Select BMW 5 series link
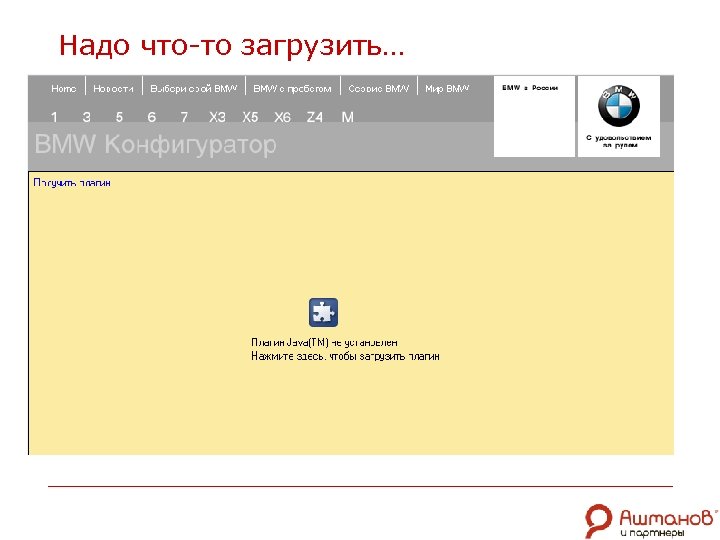This screenshot has width=720, height=540. pos(119,118)
